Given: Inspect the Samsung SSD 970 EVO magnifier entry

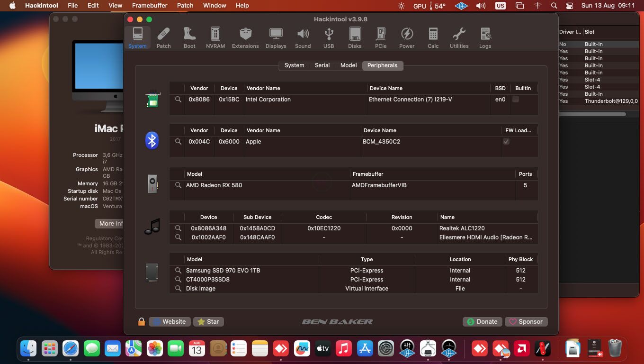Looking at the screenshot, I should click(x=178, y=270).
